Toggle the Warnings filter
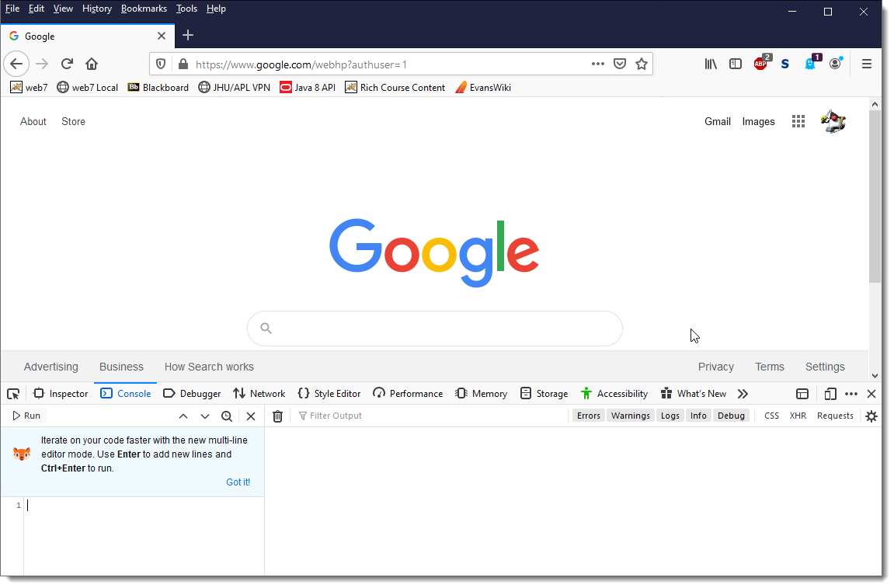The height and width of the screenshot is (588, 894). [x=630, y=416]
